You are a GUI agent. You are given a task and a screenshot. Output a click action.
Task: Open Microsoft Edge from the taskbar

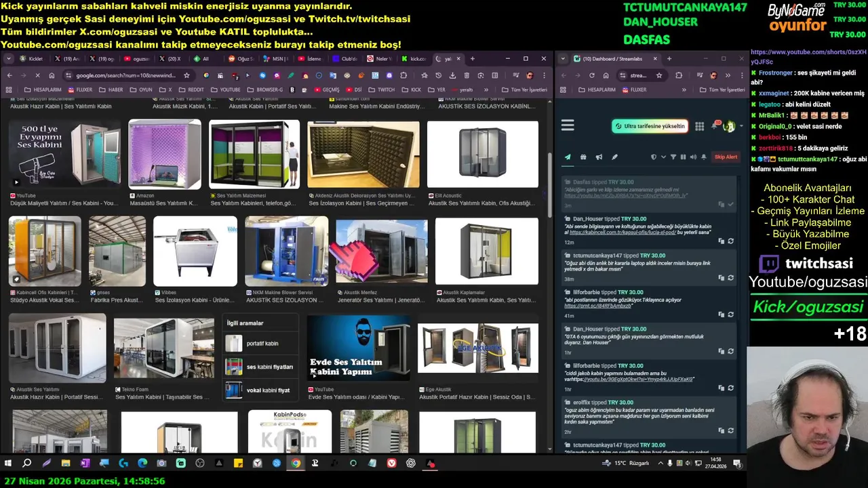click(142, 464)
